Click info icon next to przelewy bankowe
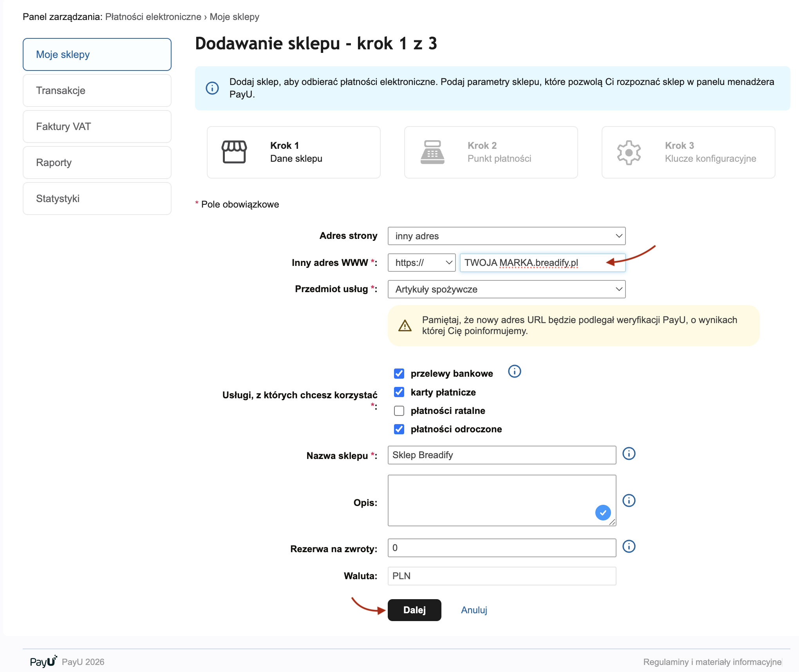The width and height of the screenshot is (799, 672). (514, 371)
